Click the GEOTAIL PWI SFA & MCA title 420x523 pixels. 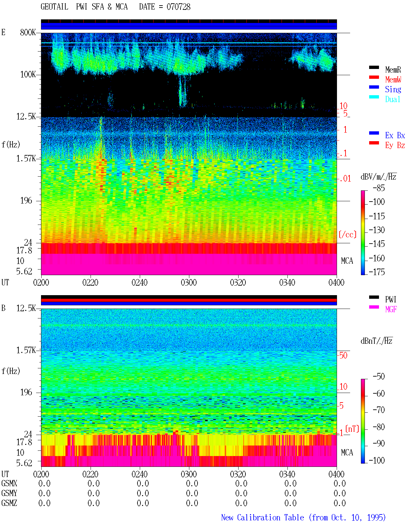tap(84, 7)
